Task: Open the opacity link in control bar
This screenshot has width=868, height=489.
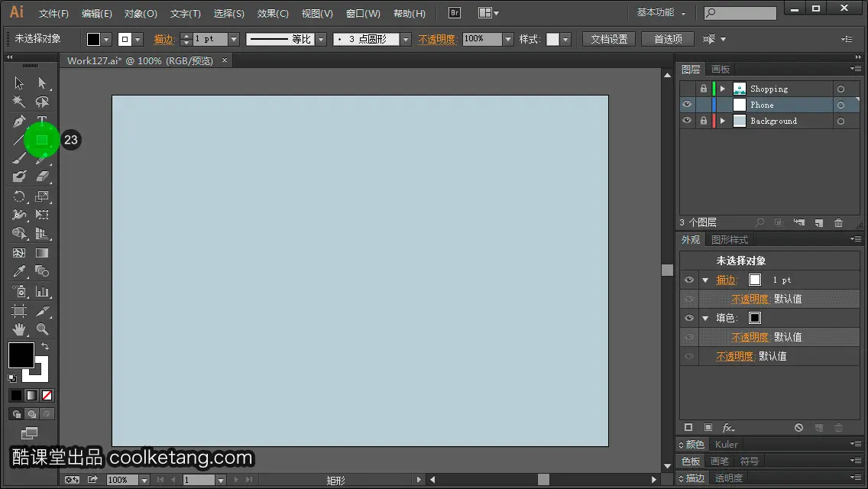Action: [x=437, y=39]
